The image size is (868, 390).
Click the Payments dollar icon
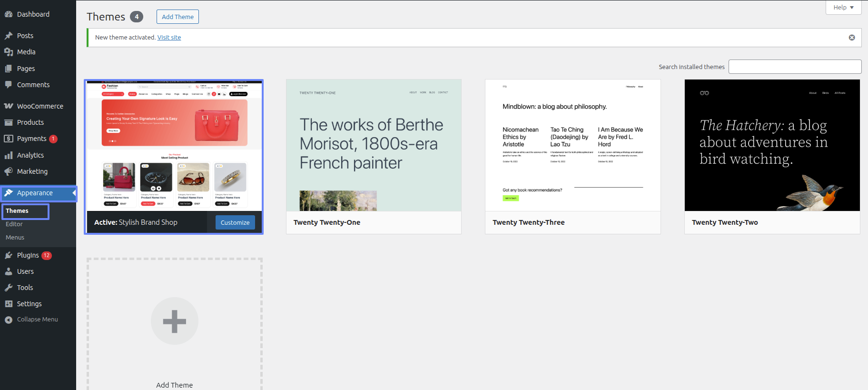tap(9, 139)
